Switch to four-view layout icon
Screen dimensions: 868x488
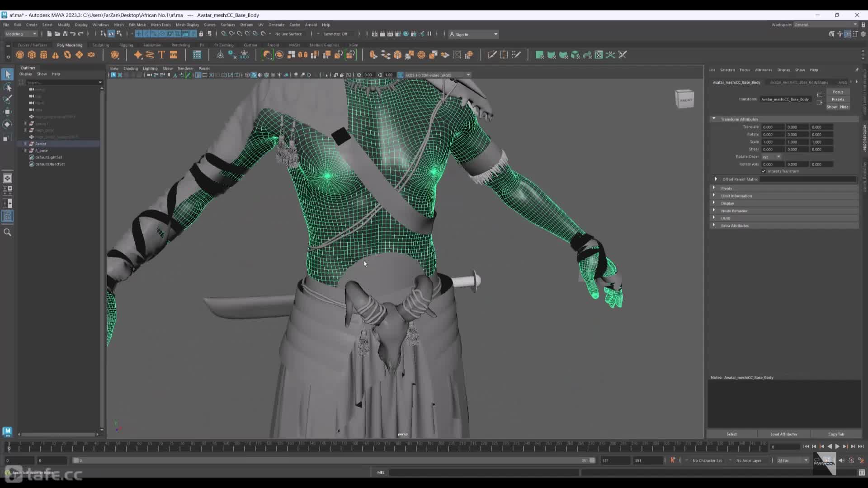(x=7, y=191)
